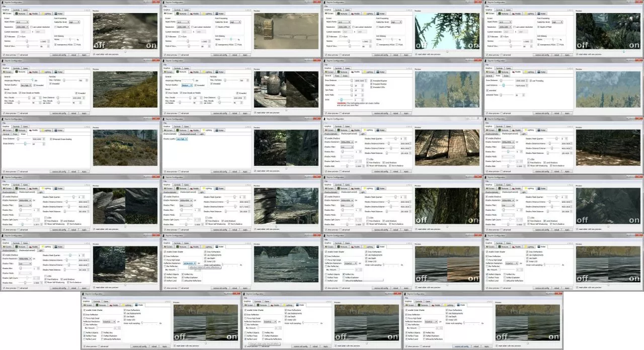Open Reflection Resolution dropdown showing 1024x1024
Screen dimensions: 644x350
(x=190, y=263)
